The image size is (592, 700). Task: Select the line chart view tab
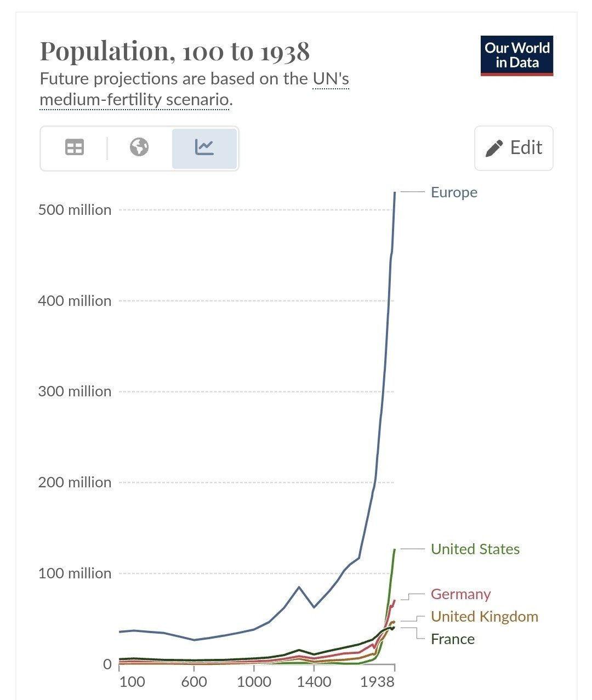(x=204, y=148)
